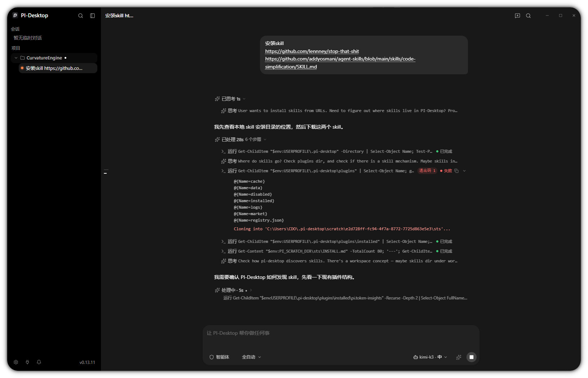Screen dimensions: 588x378
Task: Open the lennney/stop-that-shit GitHub link
Action: coord(312,51)
